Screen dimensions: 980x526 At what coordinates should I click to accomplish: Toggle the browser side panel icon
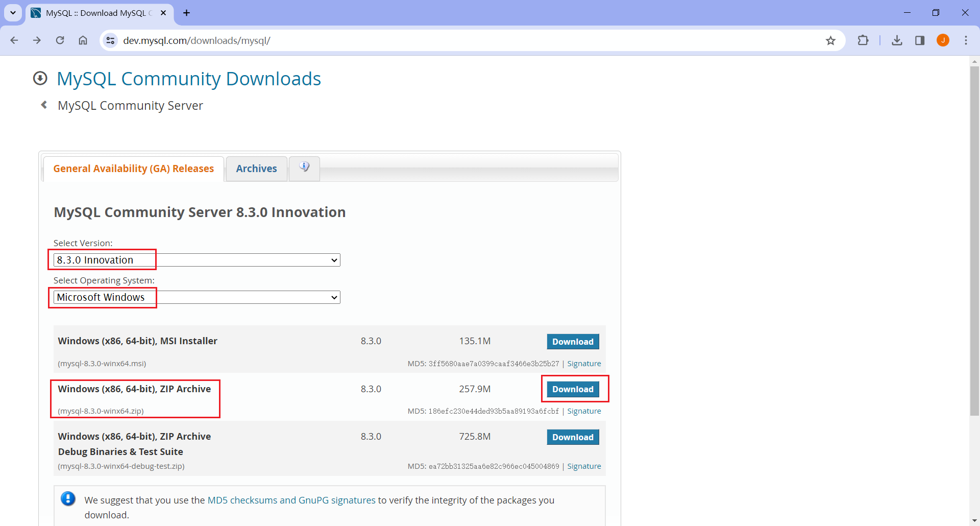[x=920, y=40]
